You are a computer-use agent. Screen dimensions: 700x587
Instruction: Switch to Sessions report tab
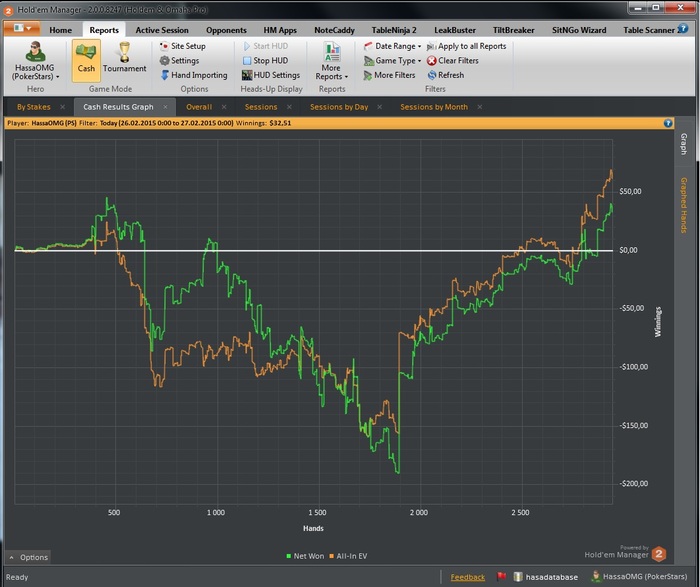point(261,107)
